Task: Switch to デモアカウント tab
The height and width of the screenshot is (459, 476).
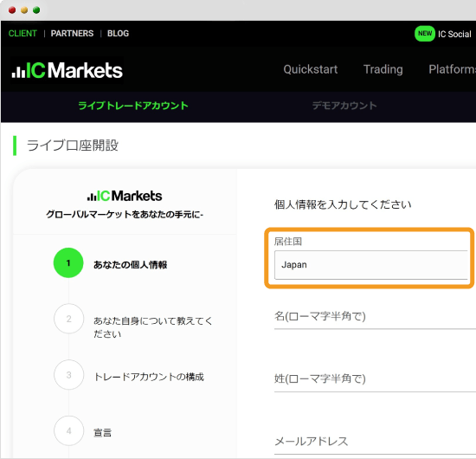Action: tap(344, 106)
